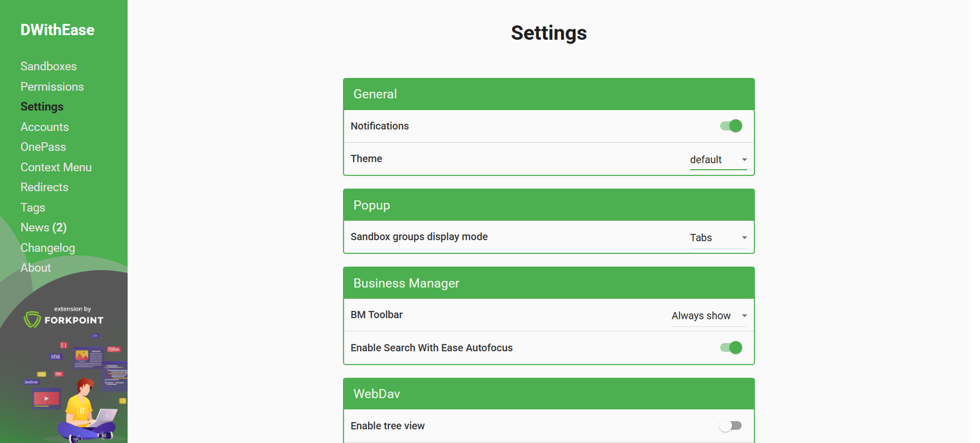Disable Enable Search With Ease Autofocus

tap(731, 348)
